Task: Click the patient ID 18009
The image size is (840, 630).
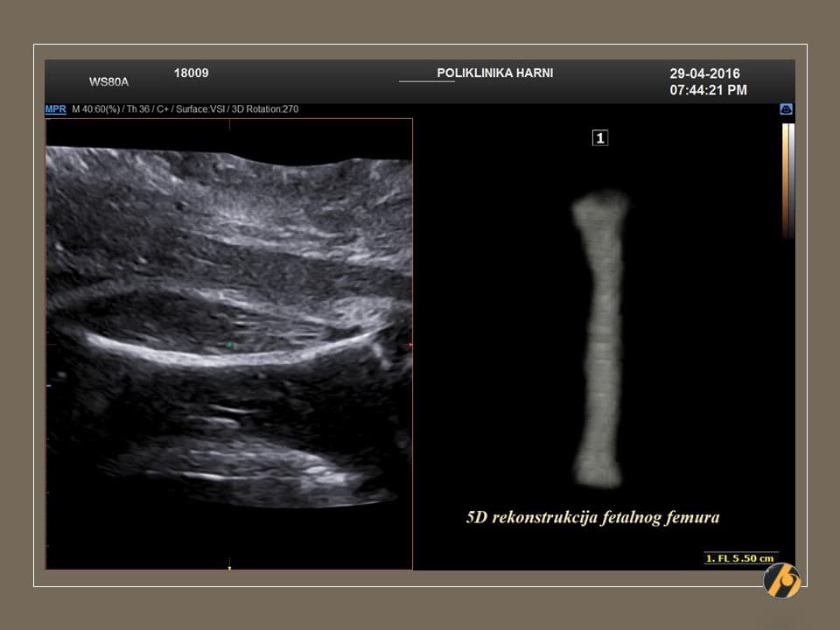Action: coord(191,73)
